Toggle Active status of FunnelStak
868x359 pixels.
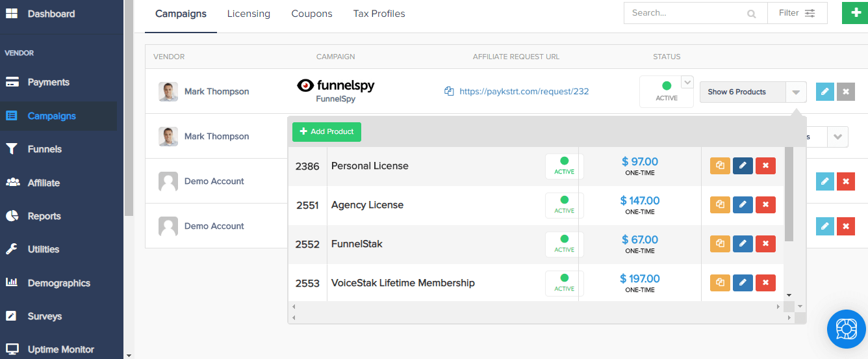[564, 244]
